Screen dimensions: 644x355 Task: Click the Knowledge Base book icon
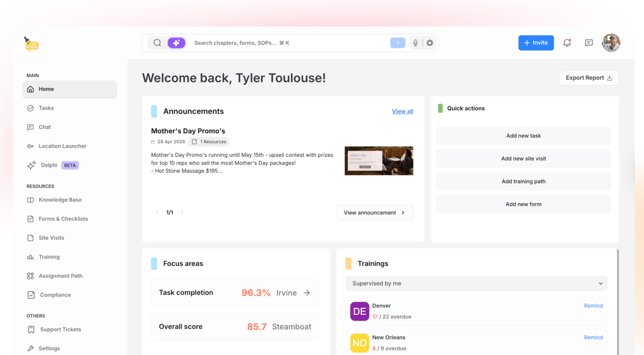[31, 200]
